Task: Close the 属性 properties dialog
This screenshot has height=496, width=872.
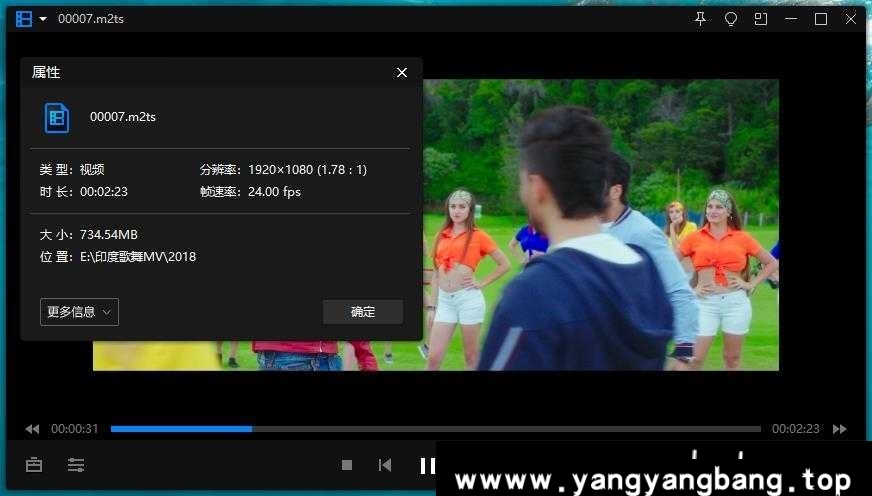Action: (x=402, y=72)
